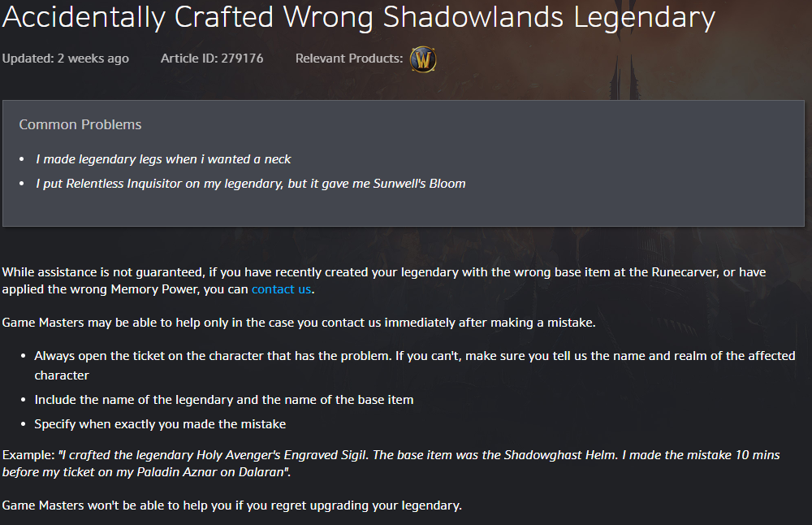Click the World of Warcraft product icon

(423, 59)
